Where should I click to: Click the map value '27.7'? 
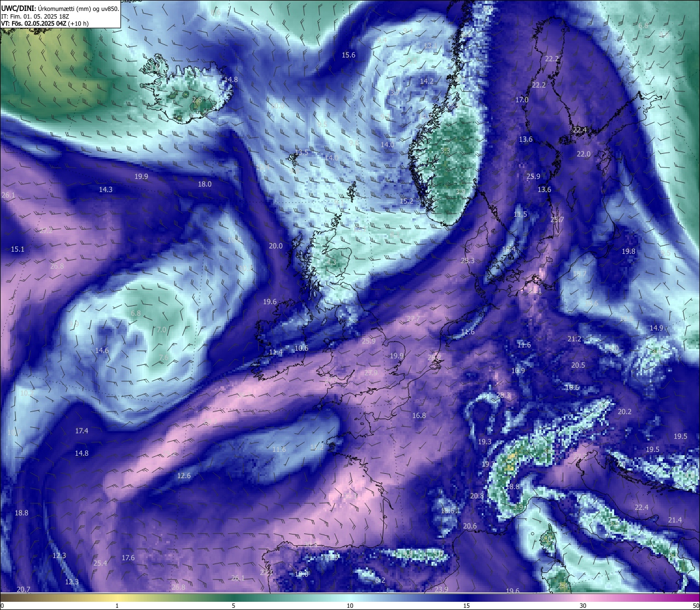click(413, 318)
